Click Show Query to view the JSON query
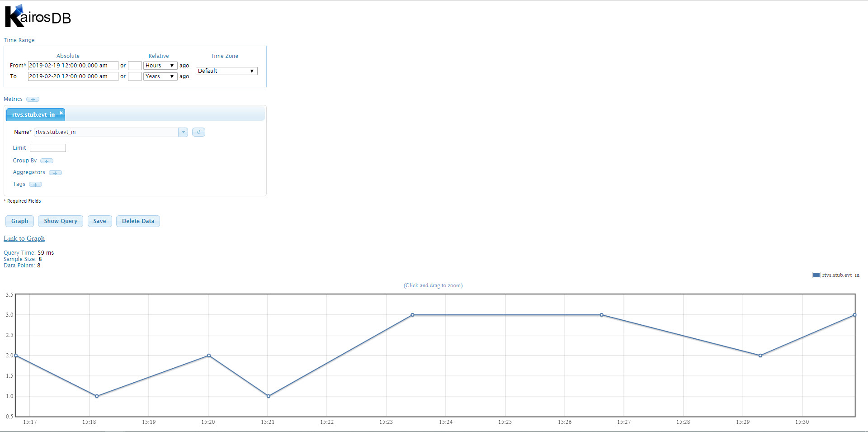868x432 pixels. tap(60, 221)
